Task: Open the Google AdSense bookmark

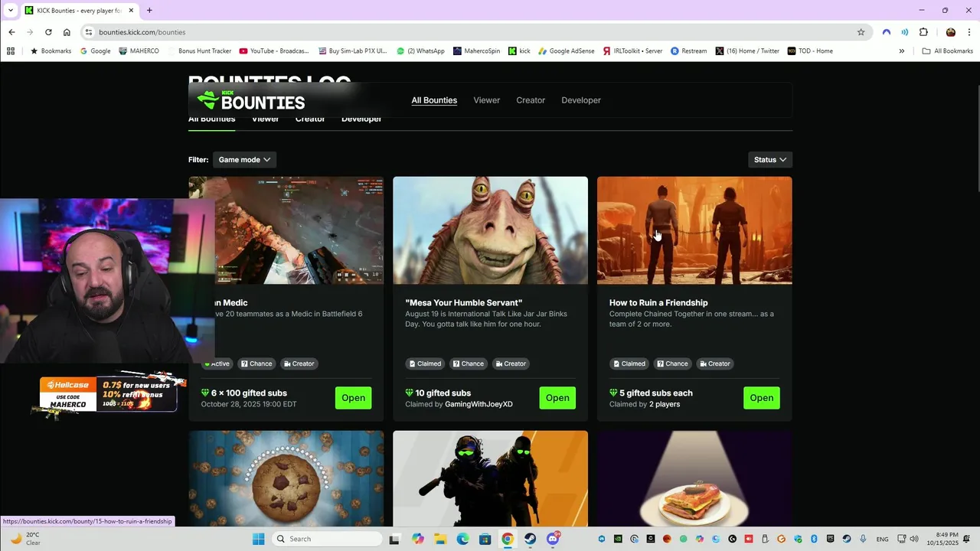Action: click(x=566, y=51)
